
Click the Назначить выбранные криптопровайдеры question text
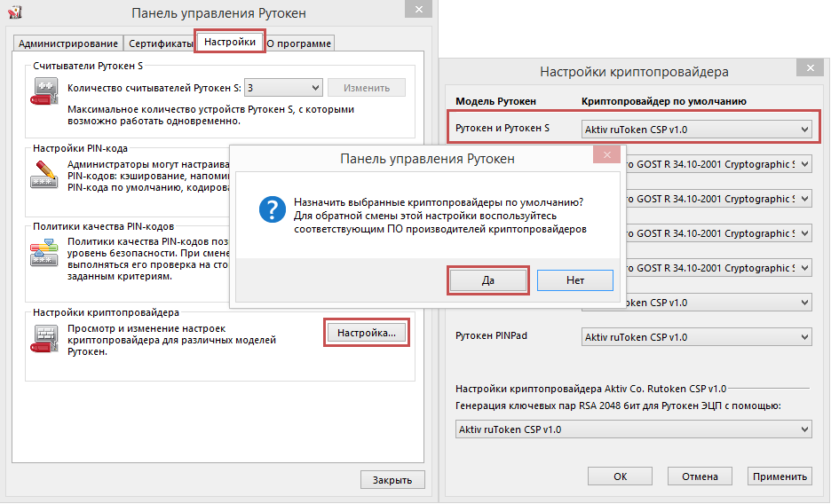click(439, 202)
